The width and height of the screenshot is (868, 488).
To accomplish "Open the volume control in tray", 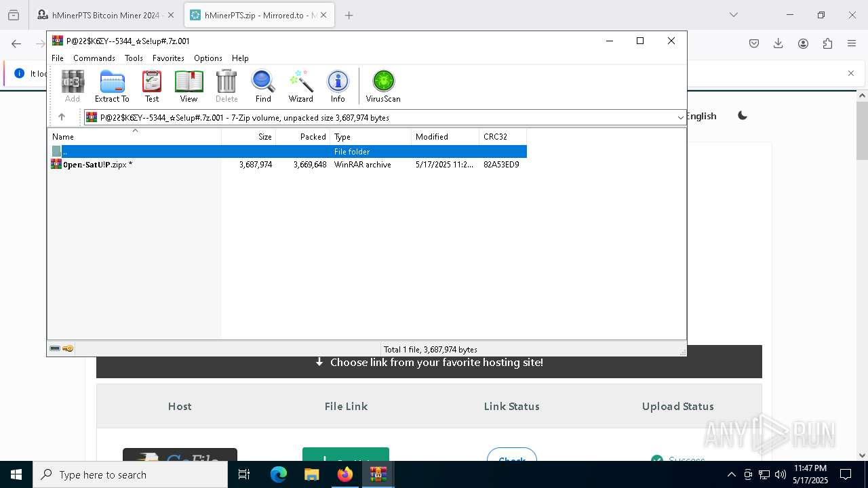I will [x=781, y=474].
